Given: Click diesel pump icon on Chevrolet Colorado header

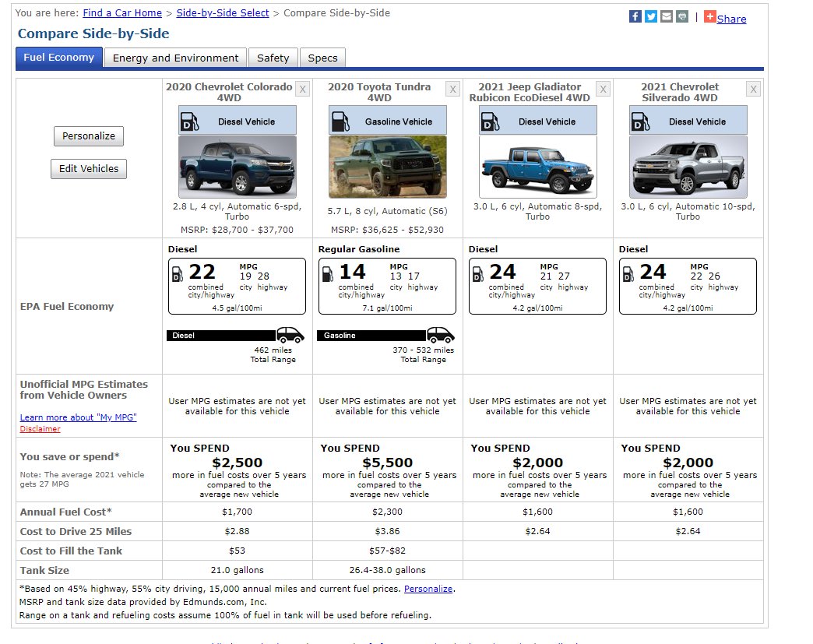Looking at the screenshot, I should point(189,121).
